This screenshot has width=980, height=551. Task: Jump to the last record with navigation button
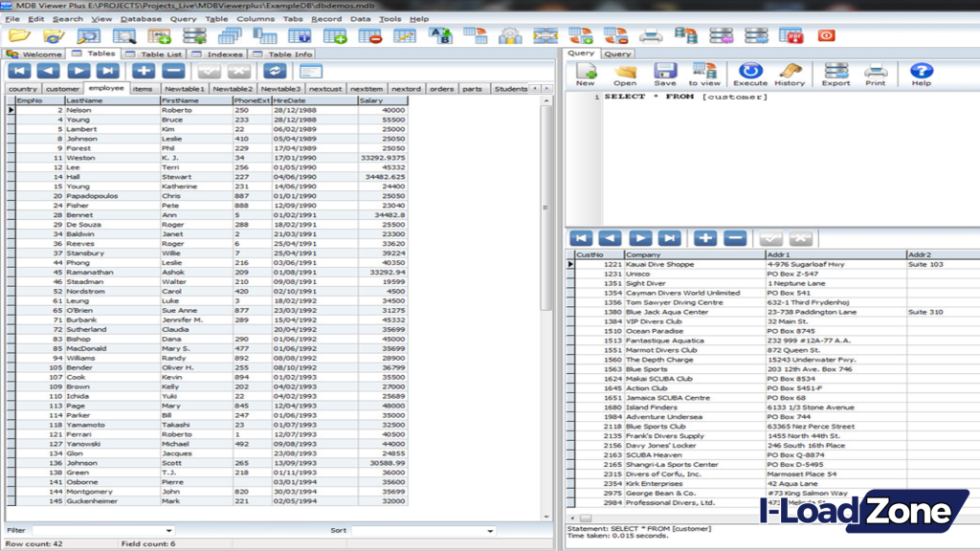click(x=109, y=69)
